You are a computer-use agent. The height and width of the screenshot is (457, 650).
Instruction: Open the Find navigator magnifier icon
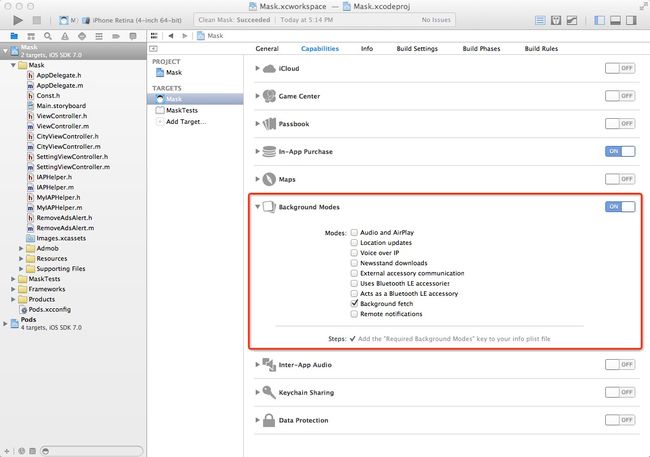click(x=48, y=36)
